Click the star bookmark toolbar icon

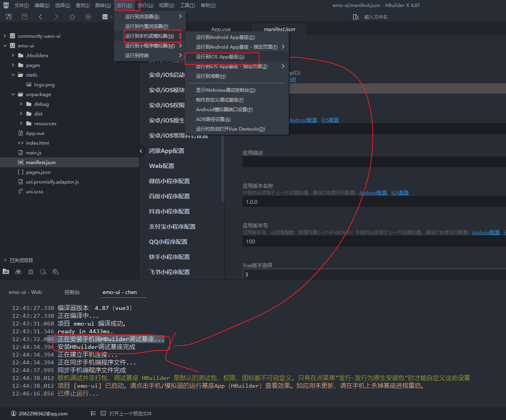coord(72,17)
